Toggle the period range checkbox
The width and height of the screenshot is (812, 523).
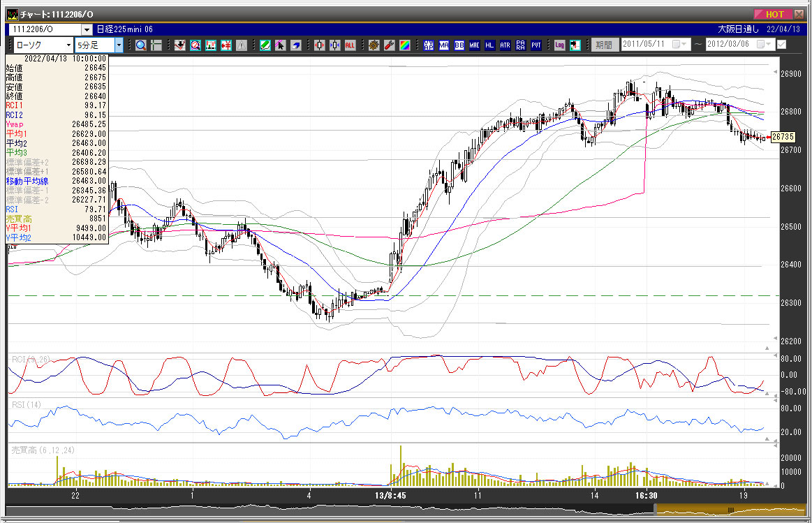[781, 45]
